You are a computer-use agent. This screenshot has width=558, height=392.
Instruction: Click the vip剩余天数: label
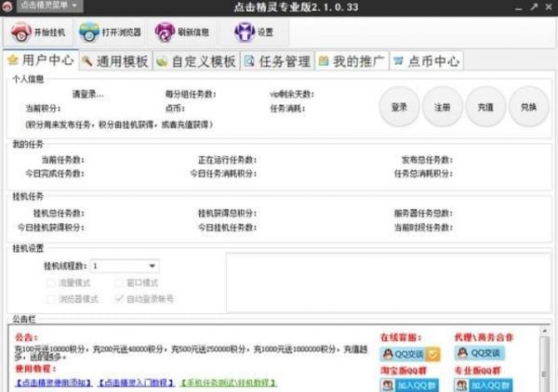[292, 94]
